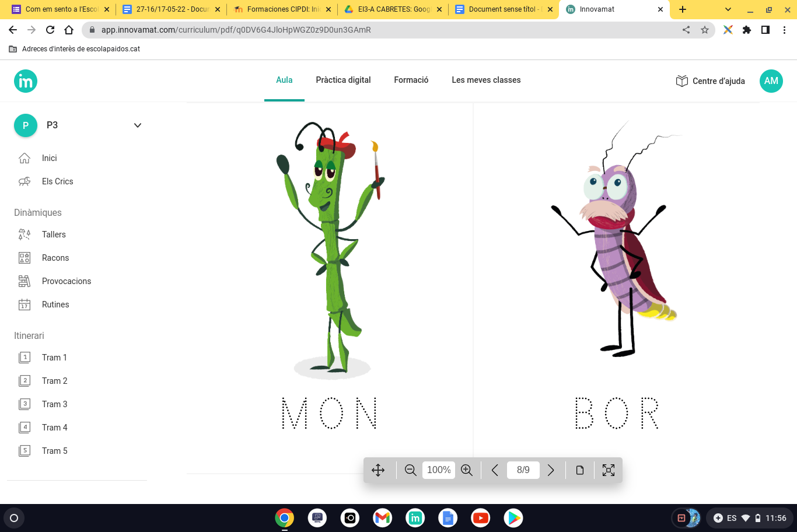Open Centre d'ajuda book icon
Screen dimensions: 797x532
681,81
